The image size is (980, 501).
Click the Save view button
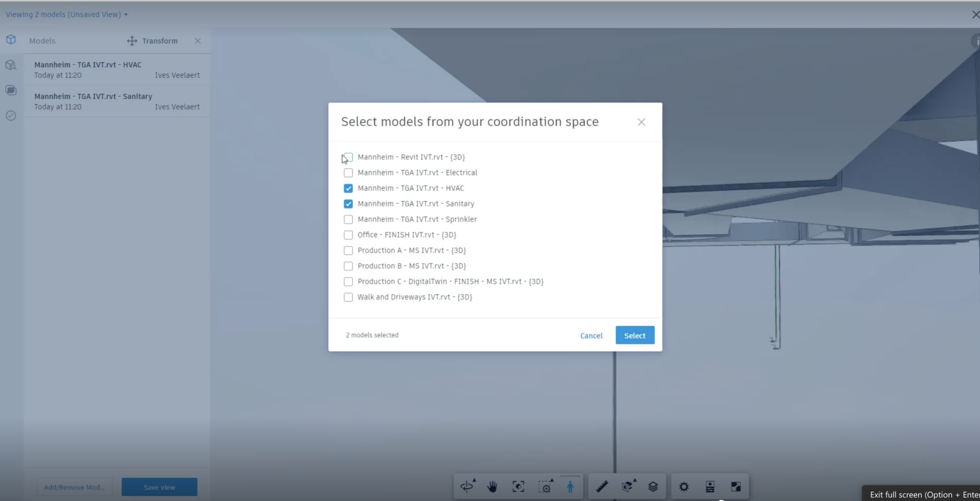(x=159, y=487)
